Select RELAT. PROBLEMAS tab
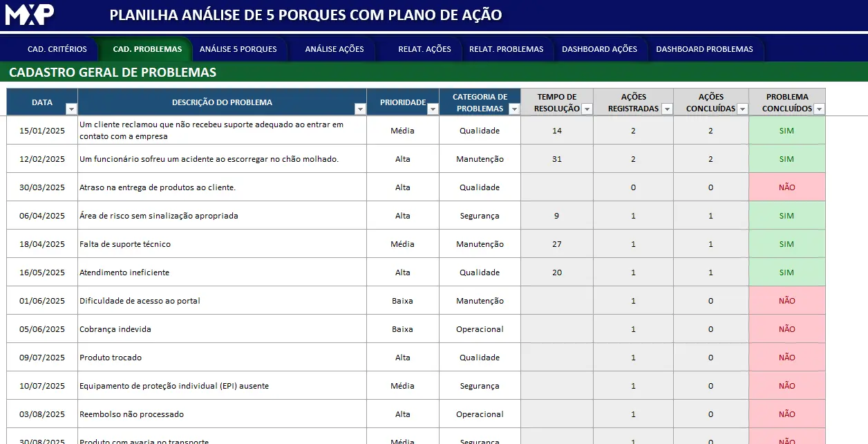Image resolution: width=868 pixels, height=444 pixels. click(x=506, y=49)
